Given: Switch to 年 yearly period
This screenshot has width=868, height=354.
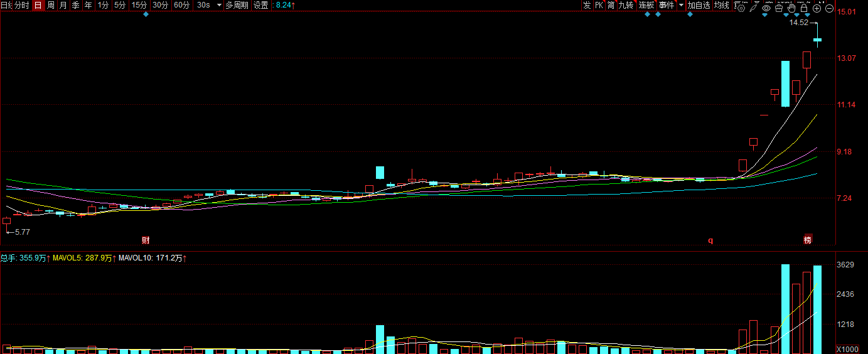Looking at the screenshot, I should 88,5.
